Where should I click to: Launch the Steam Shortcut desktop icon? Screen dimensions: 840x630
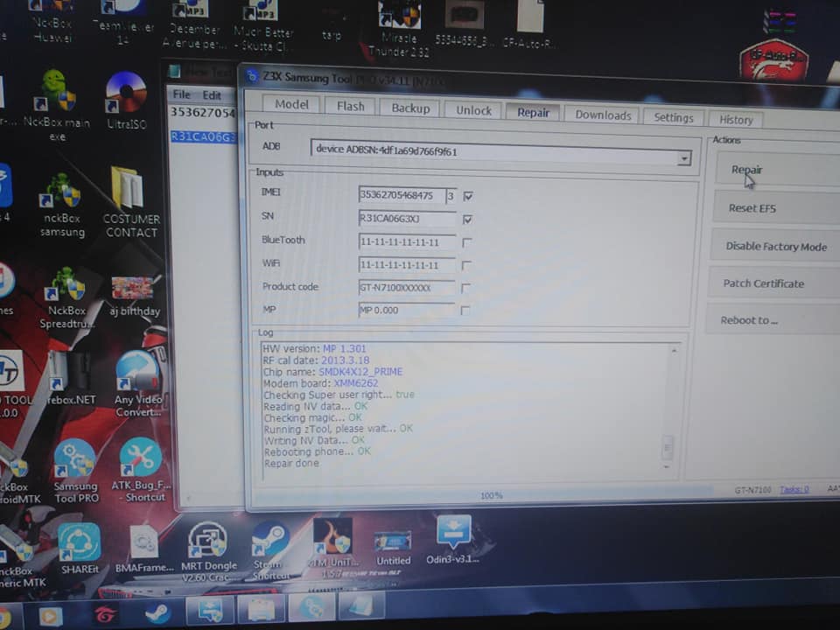pyautogui.click(x=270, y=552)
